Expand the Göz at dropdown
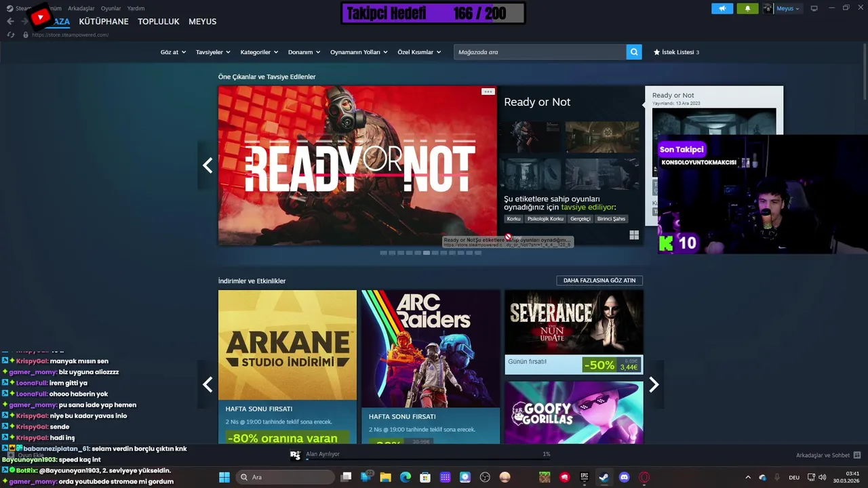Image resolution: width=868 pixels, height=488 pixels. click(x=174, y=52)
